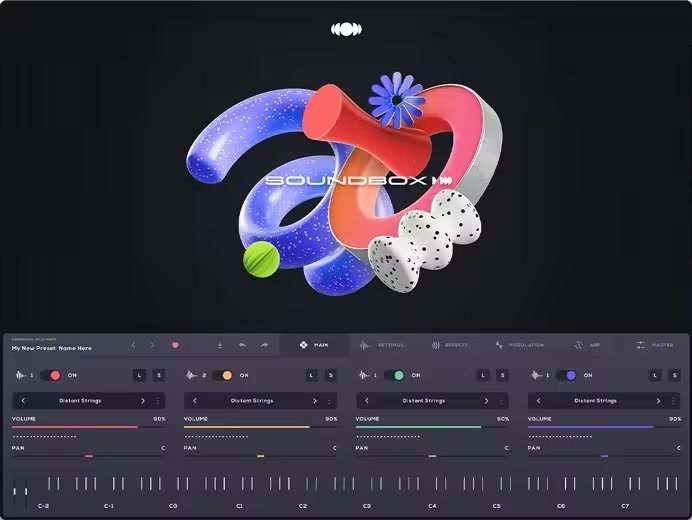Click the S button on the blue layer
Viewport: 692px width, 520px height.
pyautogui.click(x=674, y=375)
